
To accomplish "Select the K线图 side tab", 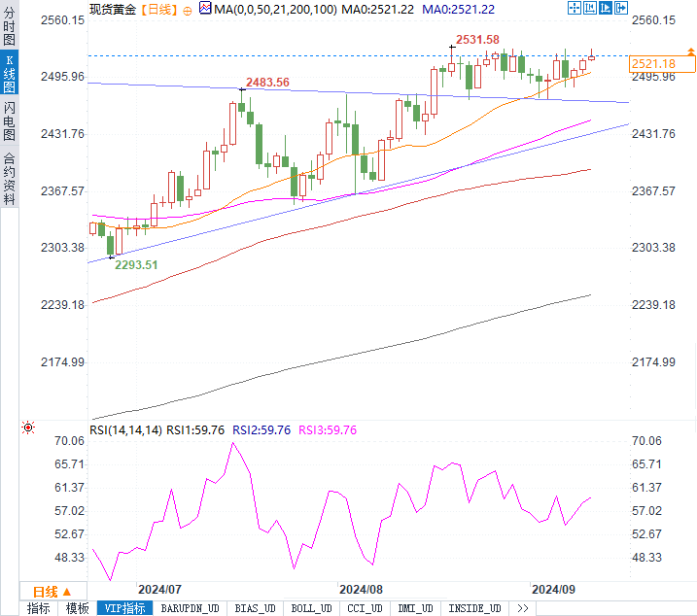I will click(9, 74).
